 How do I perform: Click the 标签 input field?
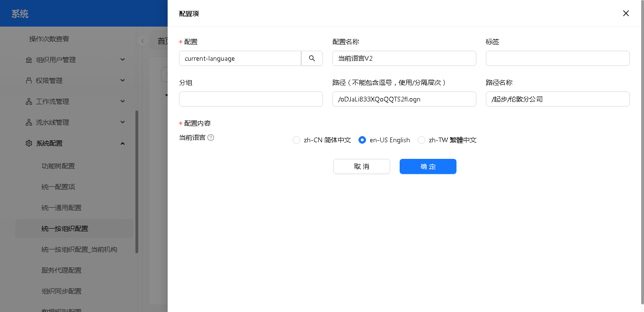pos(557,58)
